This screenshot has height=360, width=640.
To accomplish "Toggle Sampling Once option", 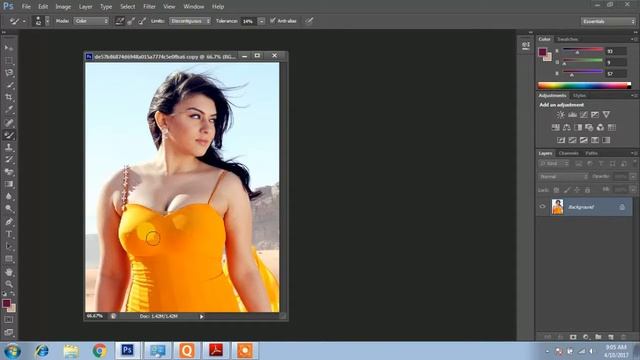I will tap(131, 21).
